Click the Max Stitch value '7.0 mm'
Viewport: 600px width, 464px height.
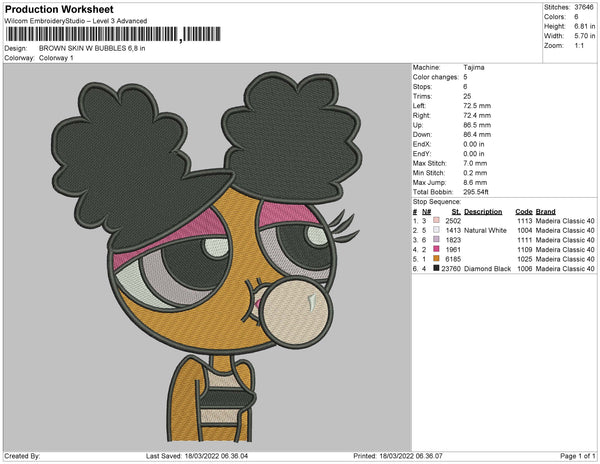click(x=475, y=163)
